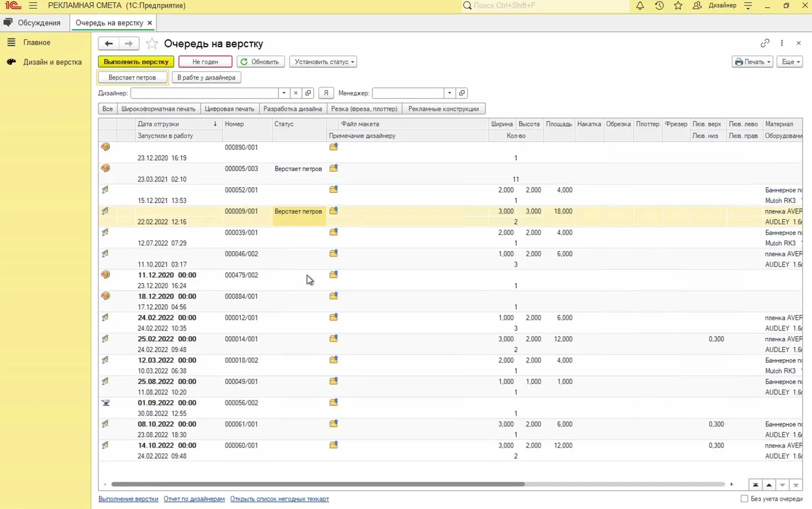Click the Не годен button
The width and height of the screenshot is (812, 509).
tap(205, 62)
